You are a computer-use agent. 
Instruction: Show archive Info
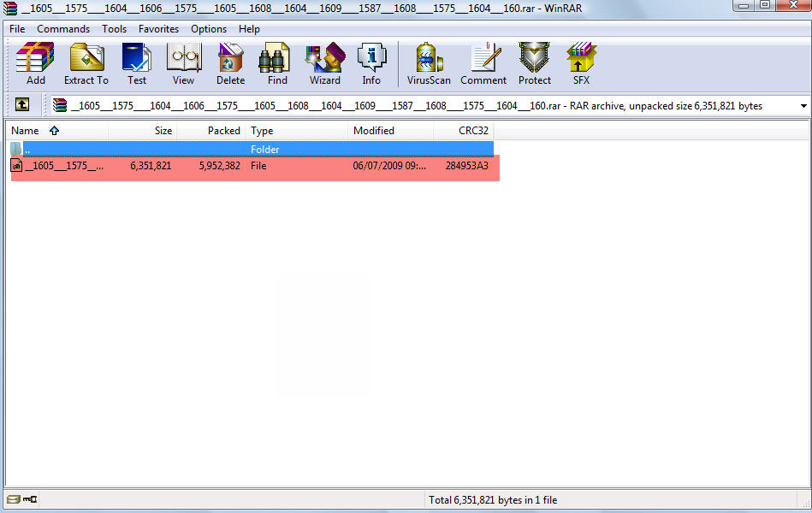tap(371, 63)
